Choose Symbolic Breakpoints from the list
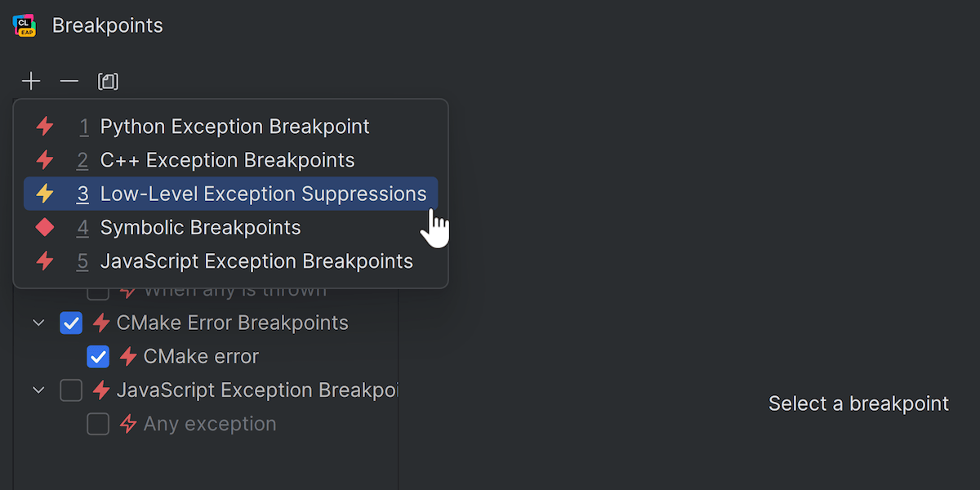This screenshot has height=490, width=980. [x=200, y=228]
